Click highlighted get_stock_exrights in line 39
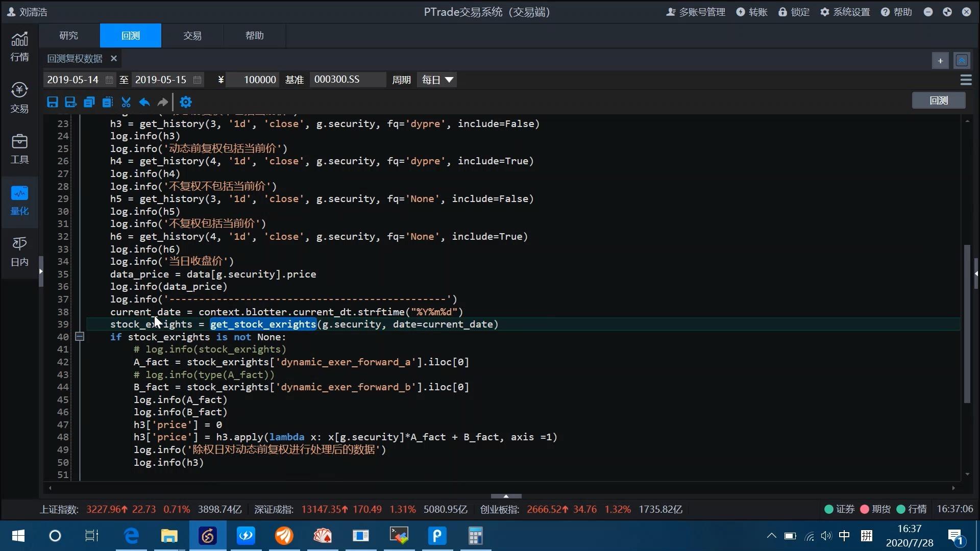 [x=263, y=324]
